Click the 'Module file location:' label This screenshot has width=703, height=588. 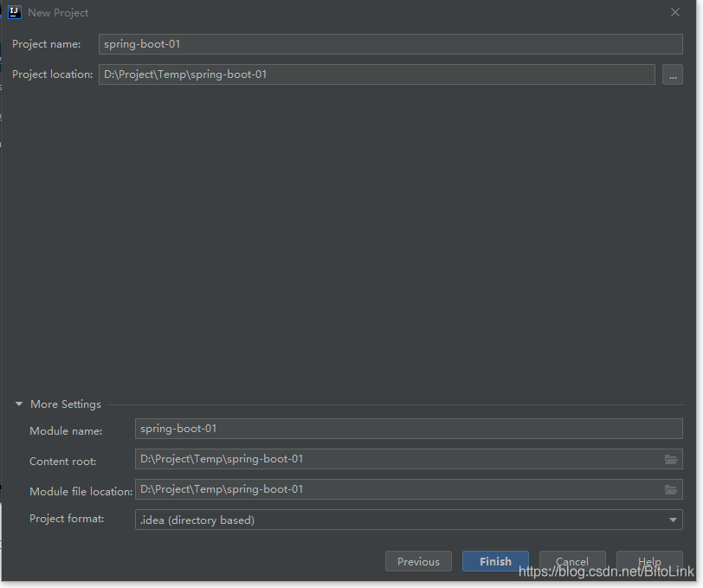point(81,492)
